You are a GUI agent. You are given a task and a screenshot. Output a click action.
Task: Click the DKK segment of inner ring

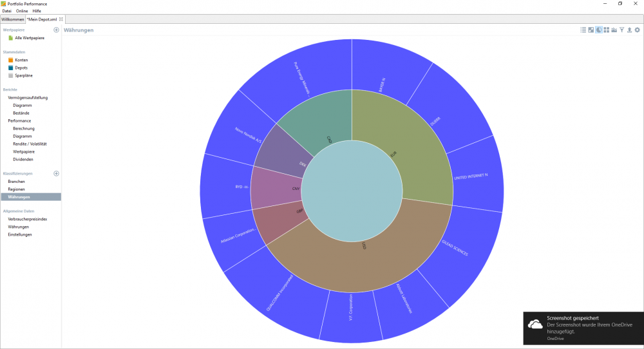pyautogui.click(x=284, y=152)
